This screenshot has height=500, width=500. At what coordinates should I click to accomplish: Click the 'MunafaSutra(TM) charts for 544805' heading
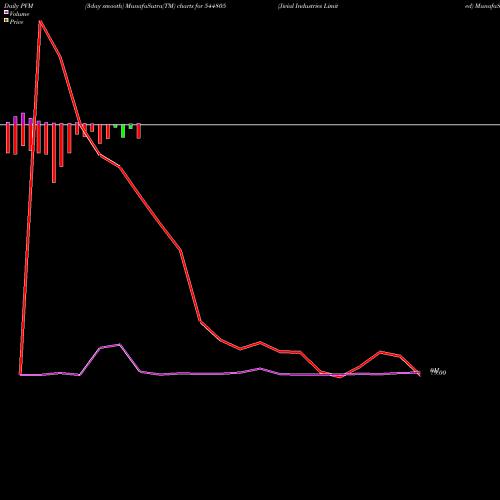pyautogui.click(x=176, y=6)
